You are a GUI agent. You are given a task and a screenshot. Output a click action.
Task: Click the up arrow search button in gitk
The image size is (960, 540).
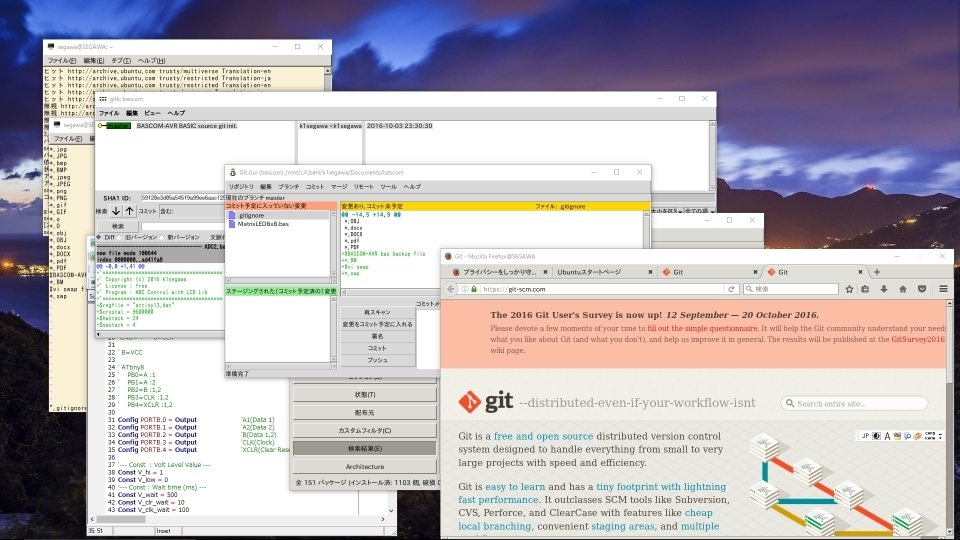(129, 211)
